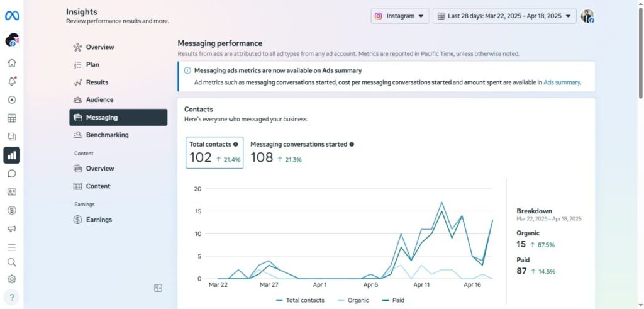Go to the Audience insights section
Viewport: 644px width, 309px height.
point(99,99)
